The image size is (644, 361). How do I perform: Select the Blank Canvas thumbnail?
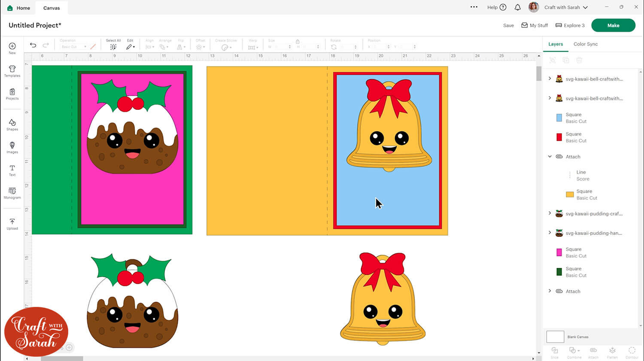(x=555, y=337)
